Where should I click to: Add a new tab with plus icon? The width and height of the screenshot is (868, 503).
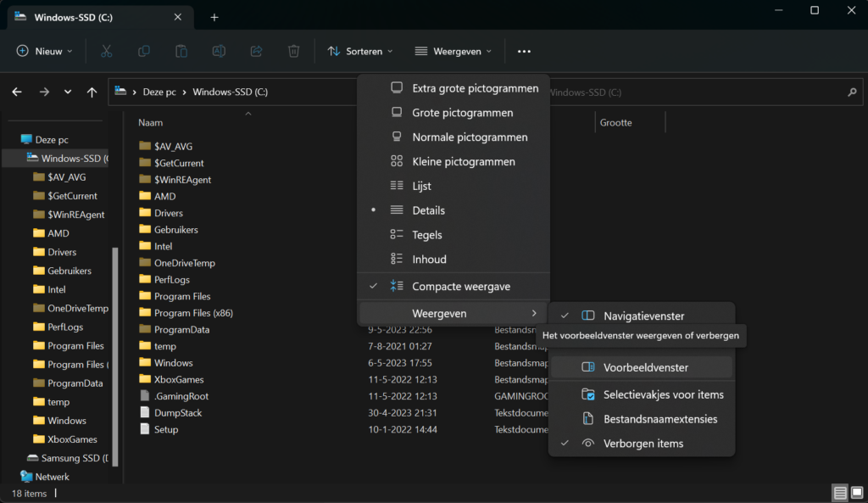[x=214, y=18]
